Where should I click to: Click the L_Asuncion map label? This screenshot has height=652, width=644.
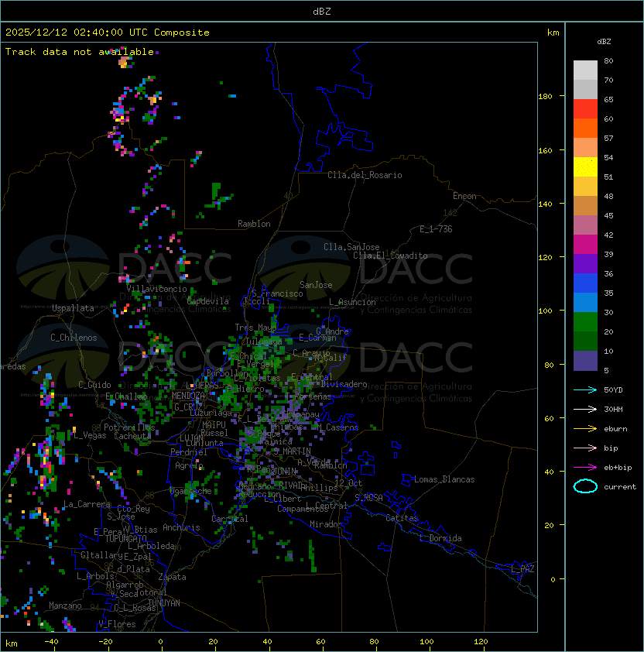click(352, 302)
